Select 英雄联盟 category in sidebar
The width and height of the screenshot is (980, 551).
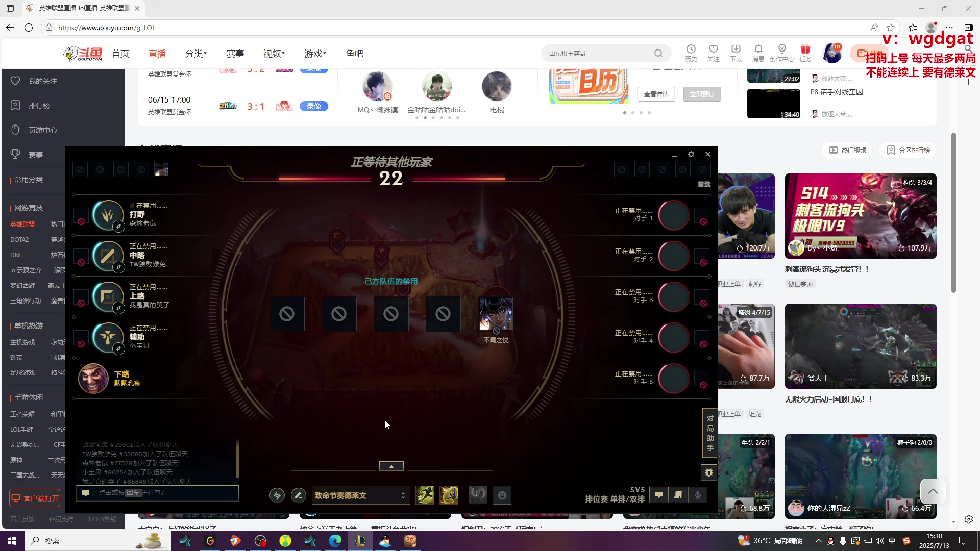tap(22, 224)
